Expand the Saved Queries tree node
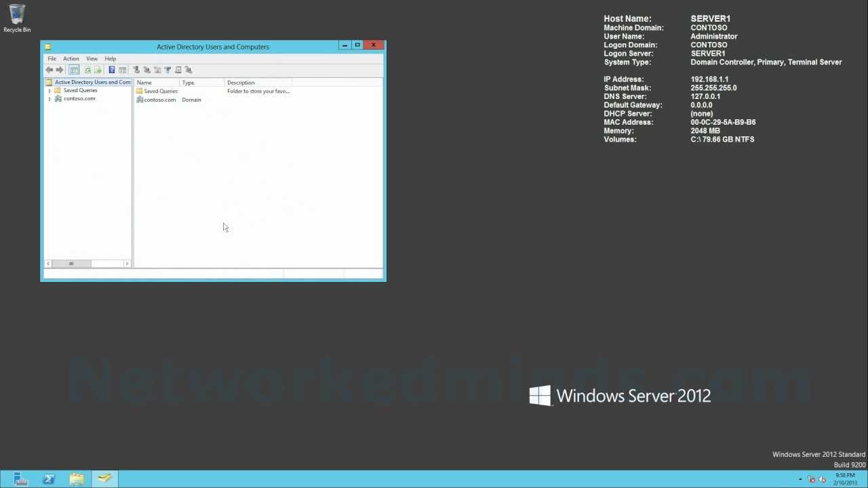The height and width of the screenshot is (488, 868). pos(50,91)
